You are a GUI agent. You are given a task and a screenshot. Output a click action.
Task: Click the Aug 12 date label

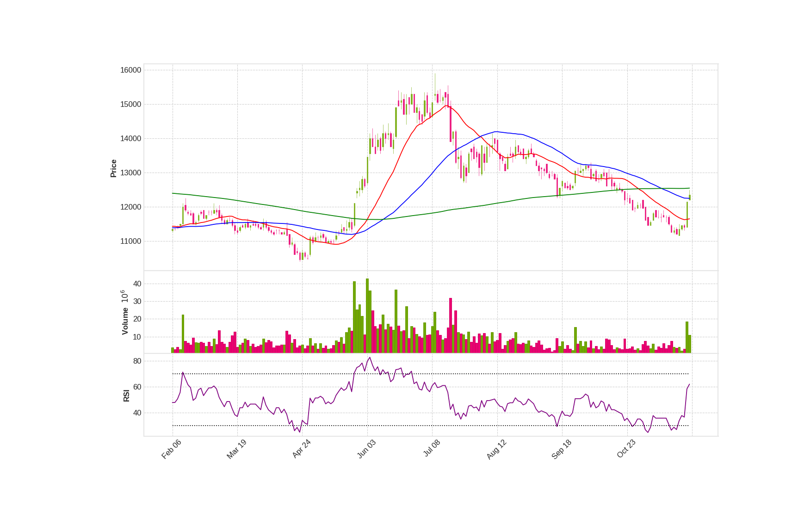(x=496, y=449)
